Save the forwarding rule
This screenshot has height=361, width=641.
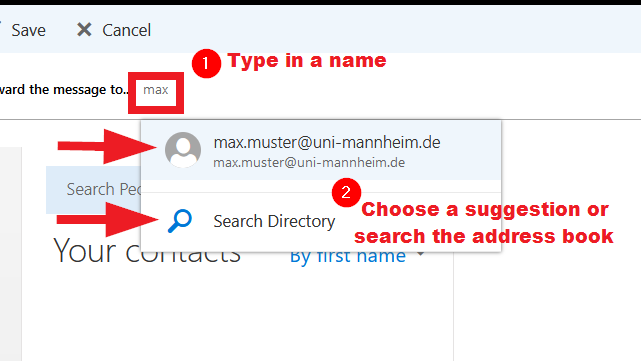tap(28, 30)
